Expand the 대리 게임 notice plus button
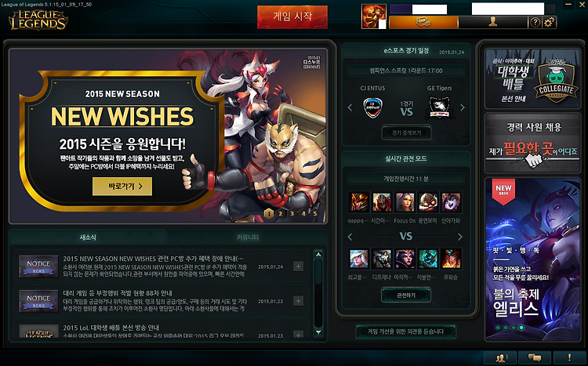This screenshot has width=588, height=366. [298, 301]
